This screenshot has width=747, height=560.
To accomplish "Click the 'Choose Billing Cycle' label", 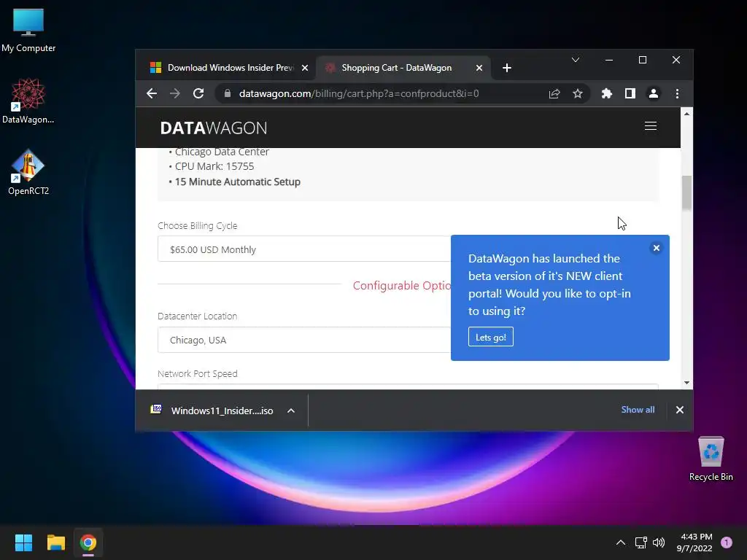I will coord(197,226).
